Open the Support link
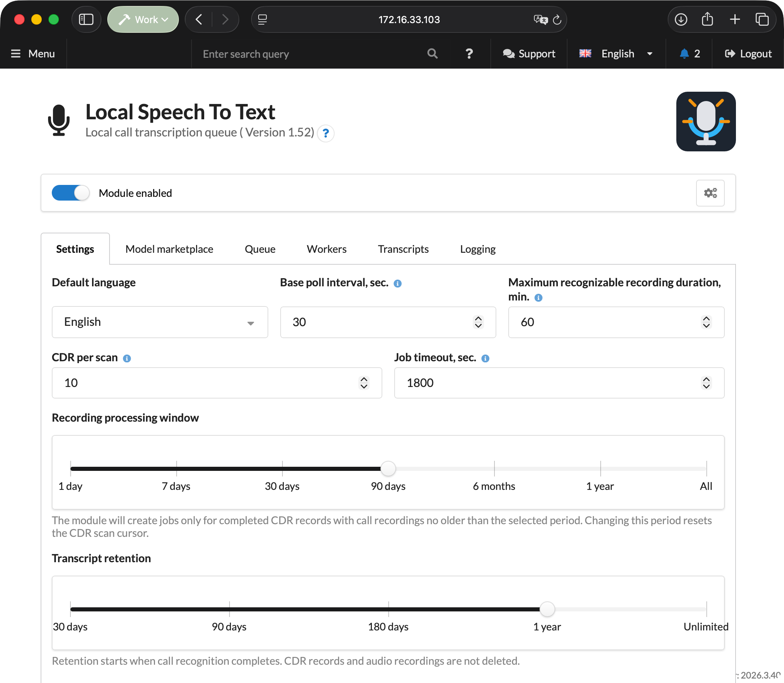784x683 pixels. point(529,53)
